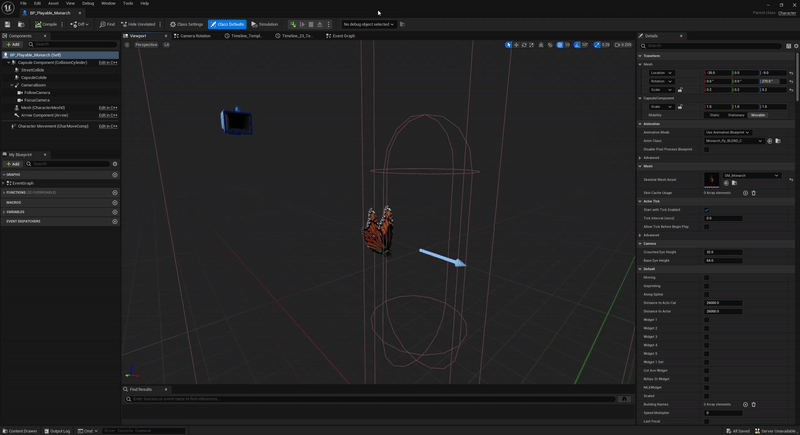Image resolution: width=800 pixels, height=435 pixels.
Task: Toggle the Scaled checkbox
Action: pos(707,396)
